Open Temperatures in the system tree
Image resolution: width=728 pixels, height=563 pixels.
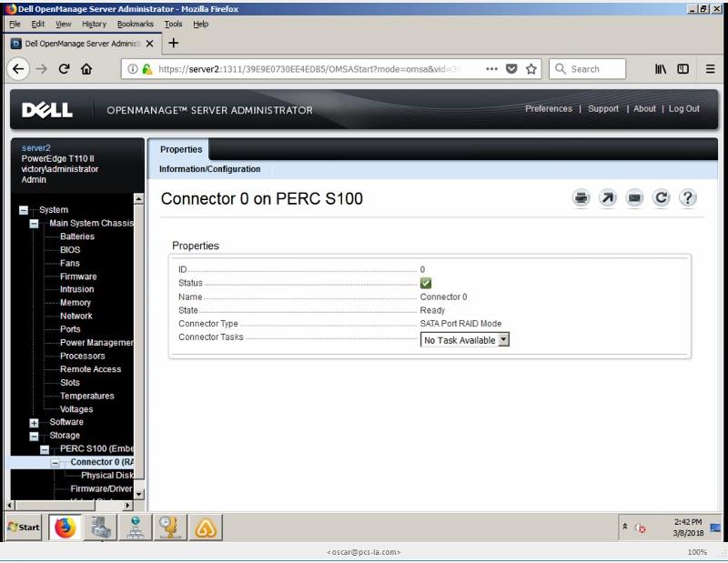pos(87,396)
